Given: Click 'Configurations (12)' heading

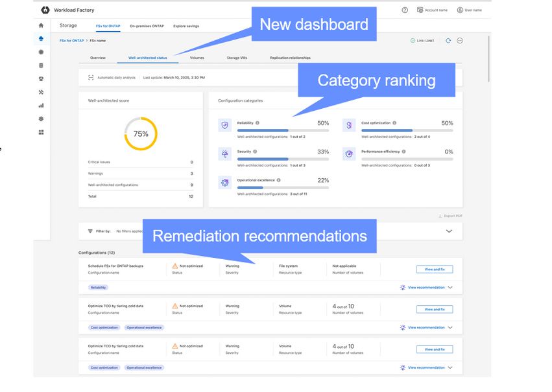Looking at the screenshot, I should [x=97, y=253].
